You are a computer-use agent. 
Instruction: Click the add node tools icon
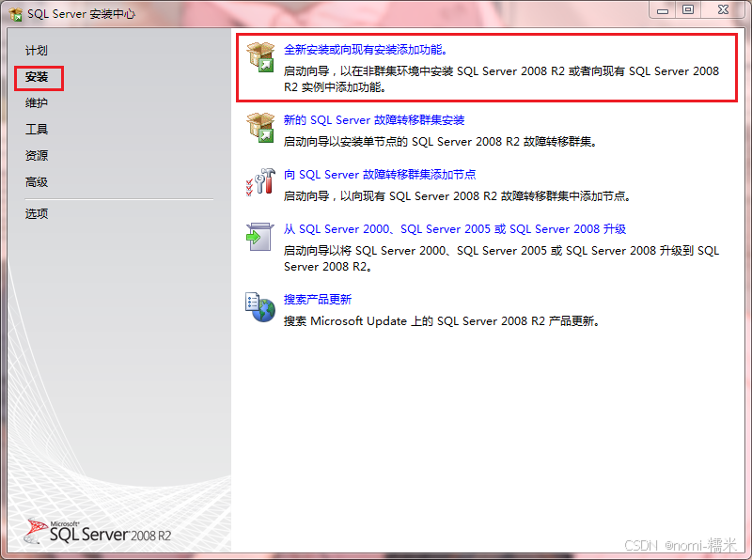[x=260, y=182]
